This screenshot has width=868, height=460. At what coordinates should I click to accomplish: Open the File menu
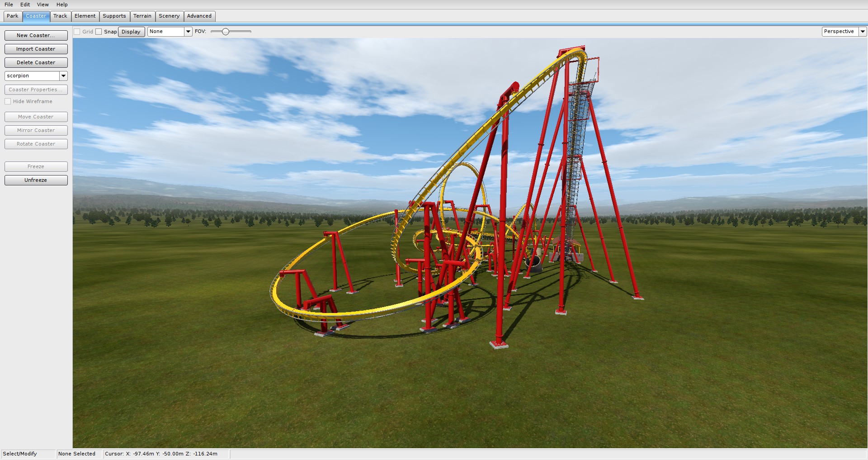point(9,5)
